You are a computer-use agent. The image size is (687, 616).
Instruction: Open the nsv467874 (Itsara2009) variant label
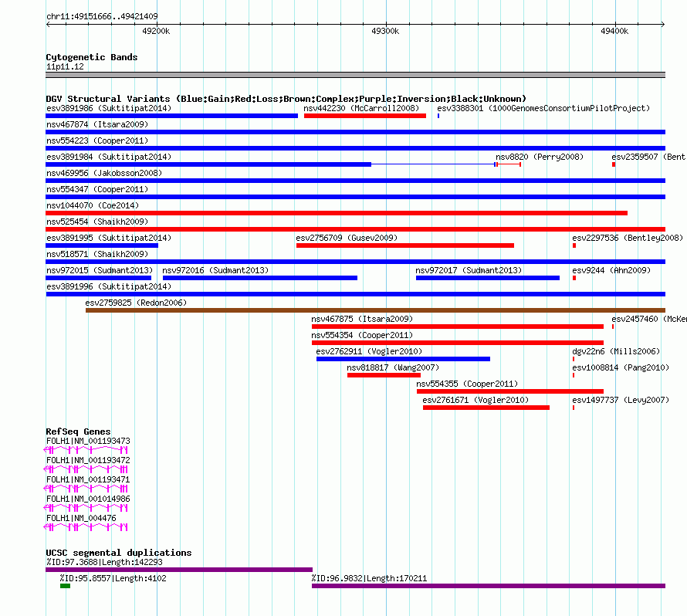click(x=97, y=124)
